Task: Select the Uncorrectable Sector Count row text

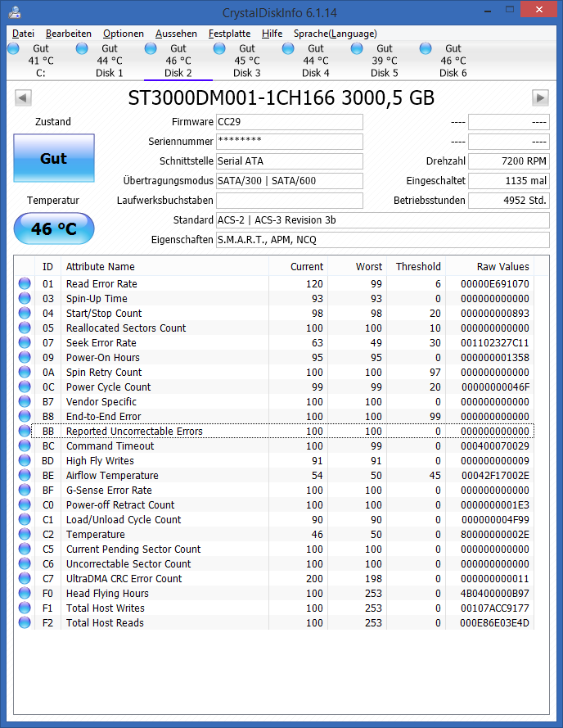Action: [128, 563]
